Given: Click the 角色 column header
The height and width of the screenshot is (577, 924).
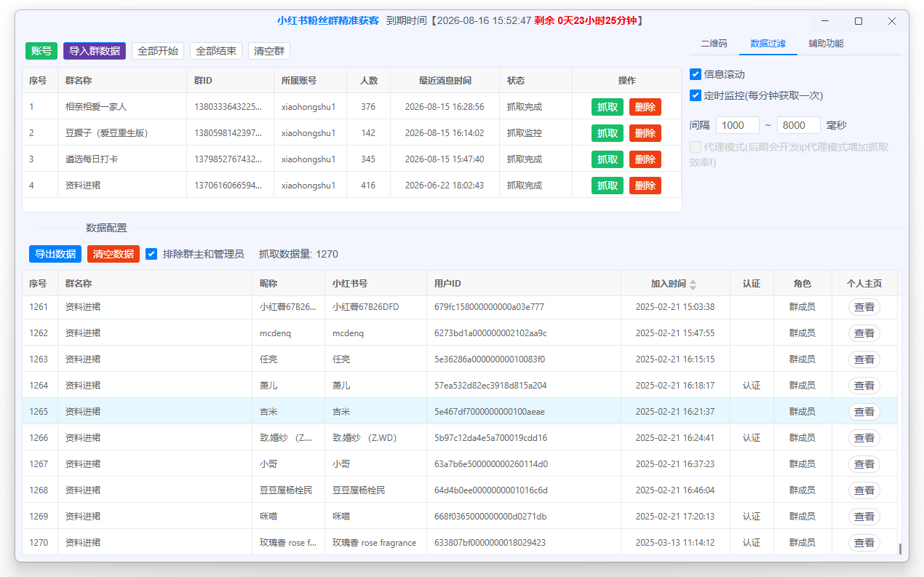Looking at the screenshot, I should click(x=802, y=284).
